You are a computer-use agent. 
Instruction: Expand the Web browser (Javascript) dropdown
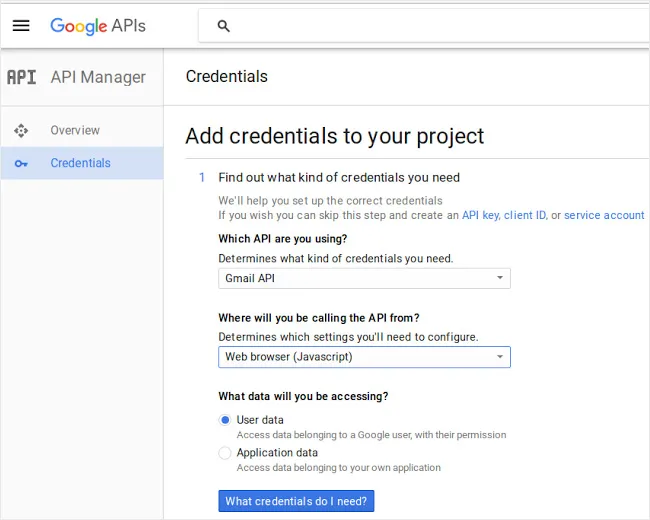pos(364,357)
